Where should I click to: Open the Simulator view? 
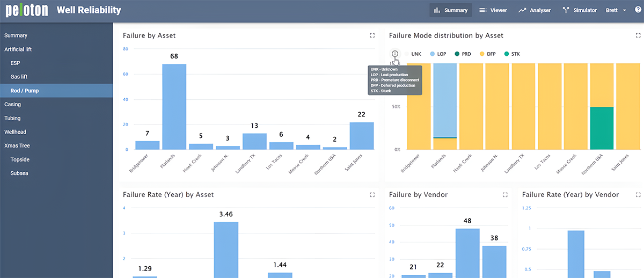coord(579,10)
